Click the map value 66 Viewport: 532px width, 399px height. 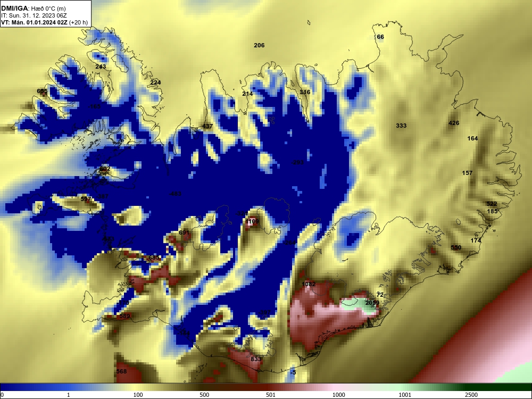pyautogui.click(x=380, y=37)
